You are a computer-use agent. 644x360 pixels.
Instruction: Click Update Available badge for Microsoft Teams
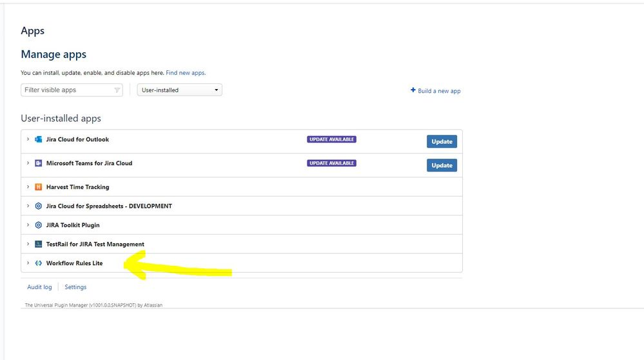tap(331, 163)
